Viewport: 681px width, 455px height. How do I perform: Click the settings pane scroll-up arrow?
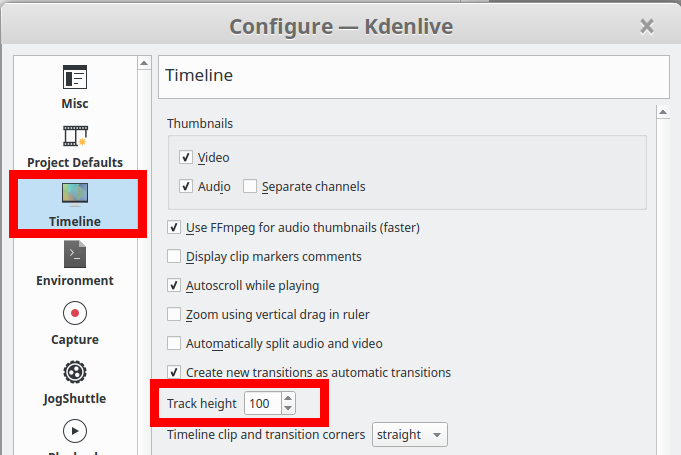[x=663, y=112]
